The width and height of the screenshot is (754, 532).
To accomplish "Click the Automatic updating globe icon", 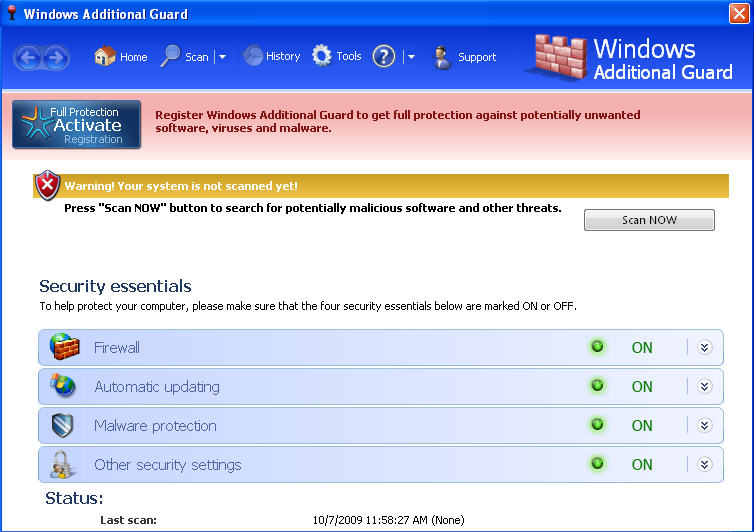I will (x=63, y=385).
